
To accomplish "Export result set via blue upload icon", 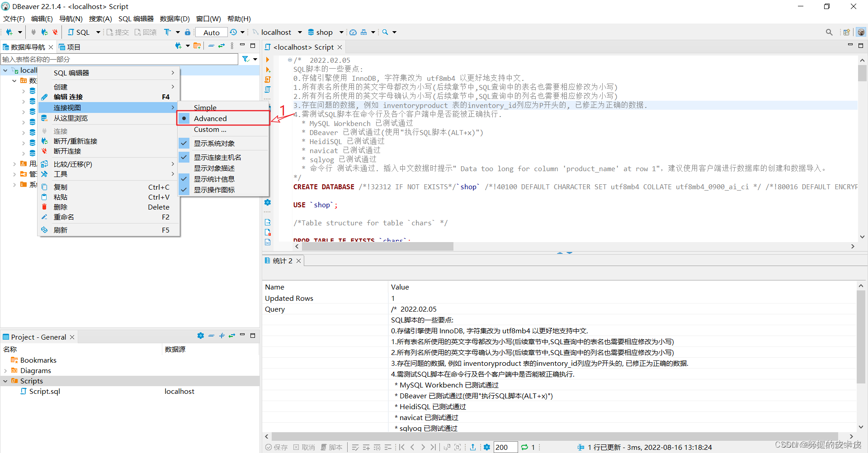I will (473, 447).
